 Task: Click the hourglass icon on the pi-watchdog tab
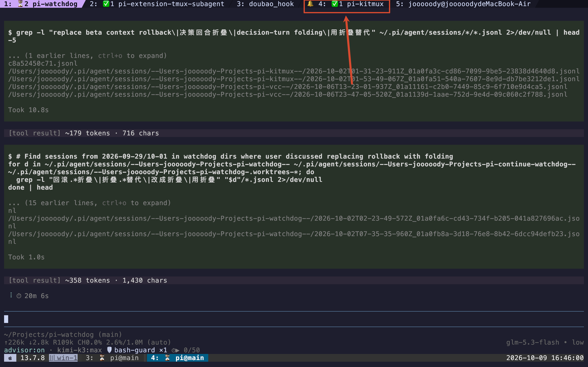(x=20, y=4)
